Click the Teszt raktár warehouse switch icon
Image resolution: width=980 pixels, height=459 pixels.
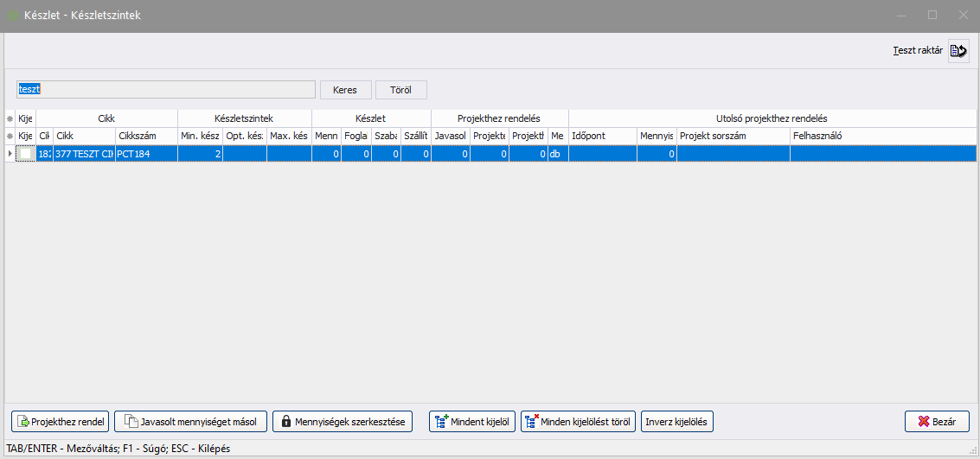[958, 51]
